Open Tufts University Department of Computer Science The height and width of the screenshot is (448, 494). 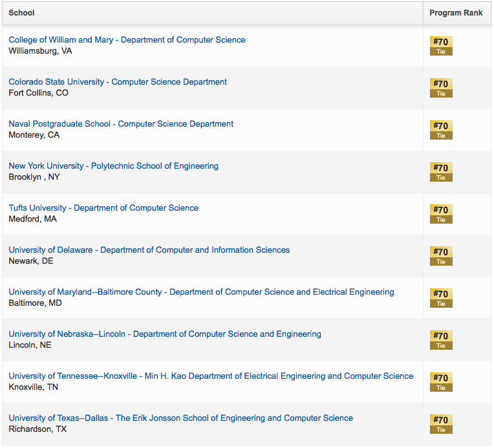click(x=103, y=208)
